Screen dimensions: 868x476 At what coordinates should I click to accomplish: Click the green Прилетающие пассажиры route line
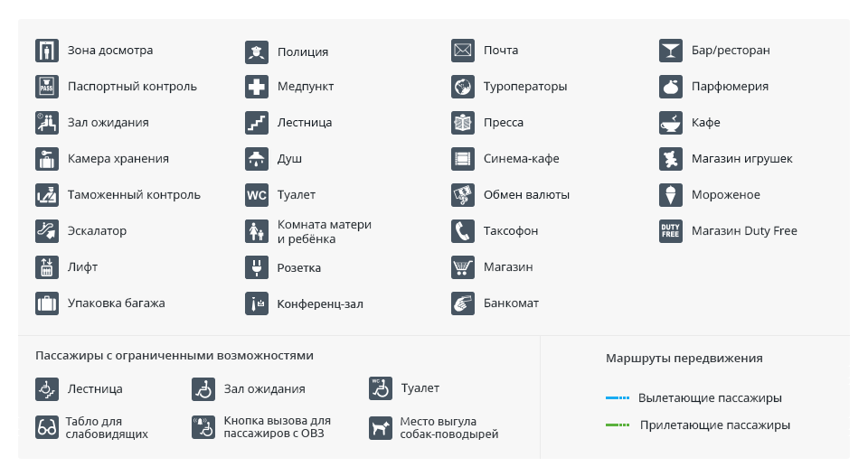click(x=617, y=425)
